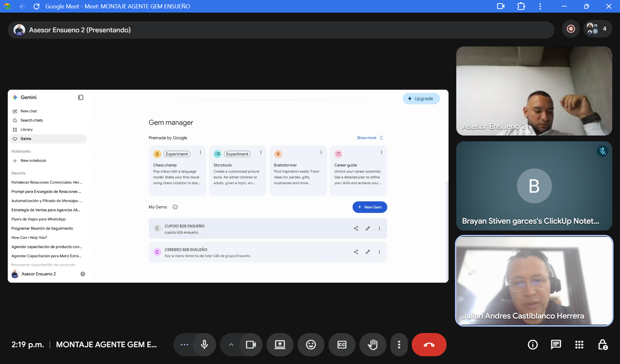The height and width of the screenshot is (364, 620).
Task: Click the Gemini logo star icon
Action: point(15,97)
